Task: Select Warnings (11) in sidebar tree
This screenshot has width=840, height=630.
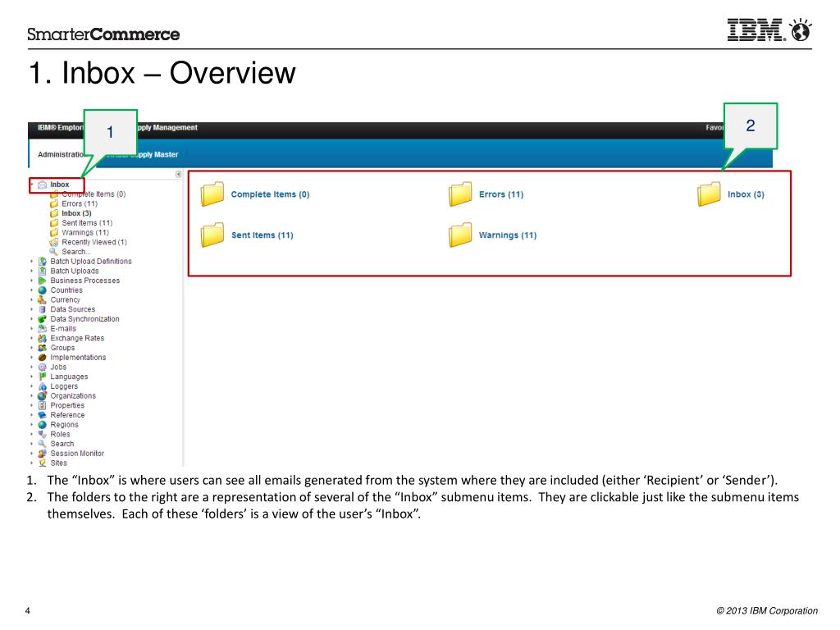Action: (x=85, y=233)
